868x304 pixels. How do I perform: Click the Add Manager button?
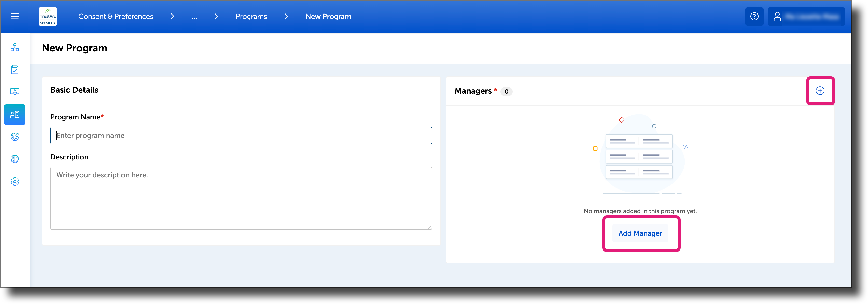coord(640,233)
